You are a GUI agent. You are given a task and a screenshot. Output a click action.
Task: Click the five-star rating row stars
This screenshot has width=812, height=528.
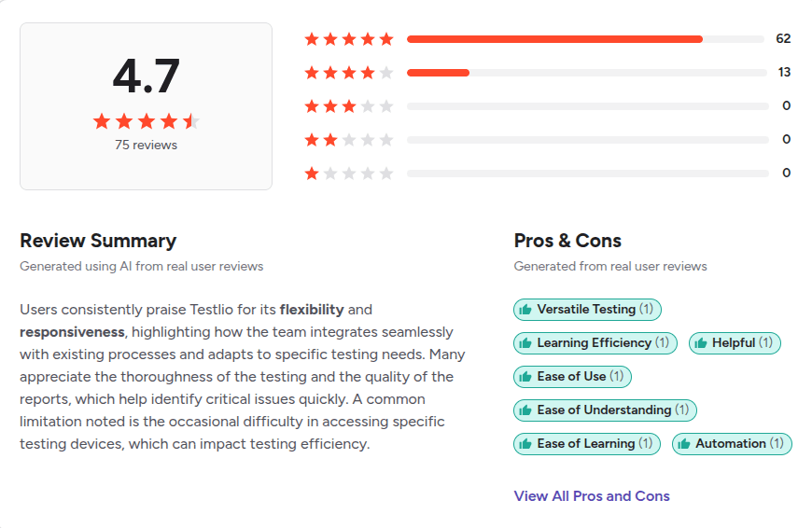(x=349, y=39)
